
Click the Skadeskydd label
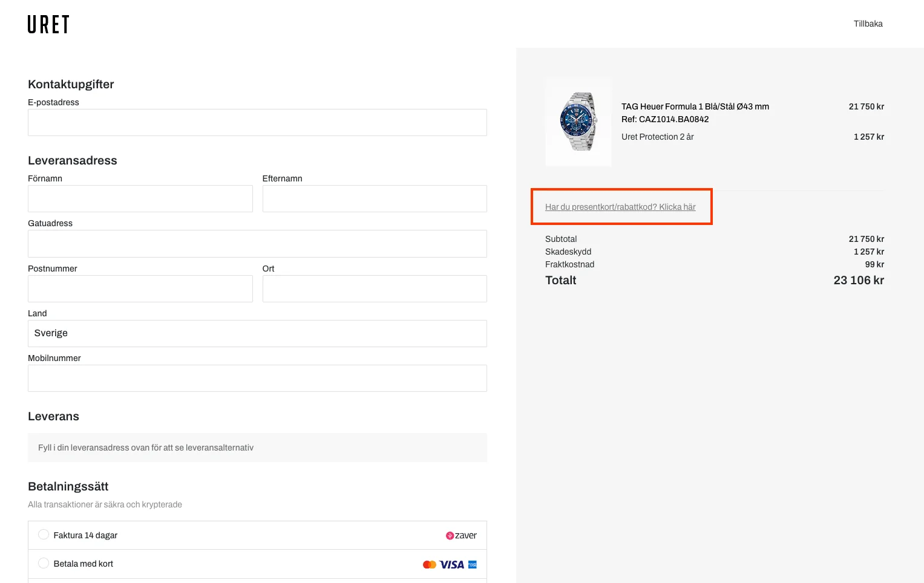tap(568, 252)
